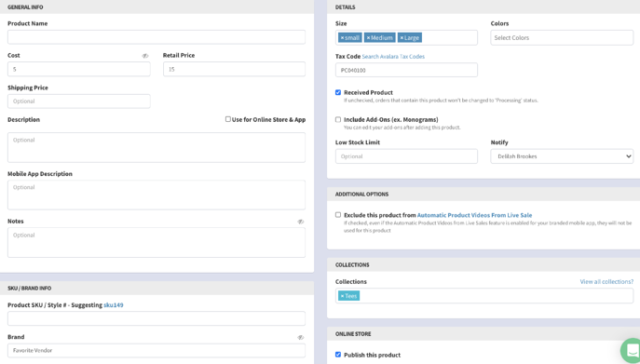Viewport: 640px width, 364px height.
Task: Click inside the Collections tags field
Action: (484, 296)
